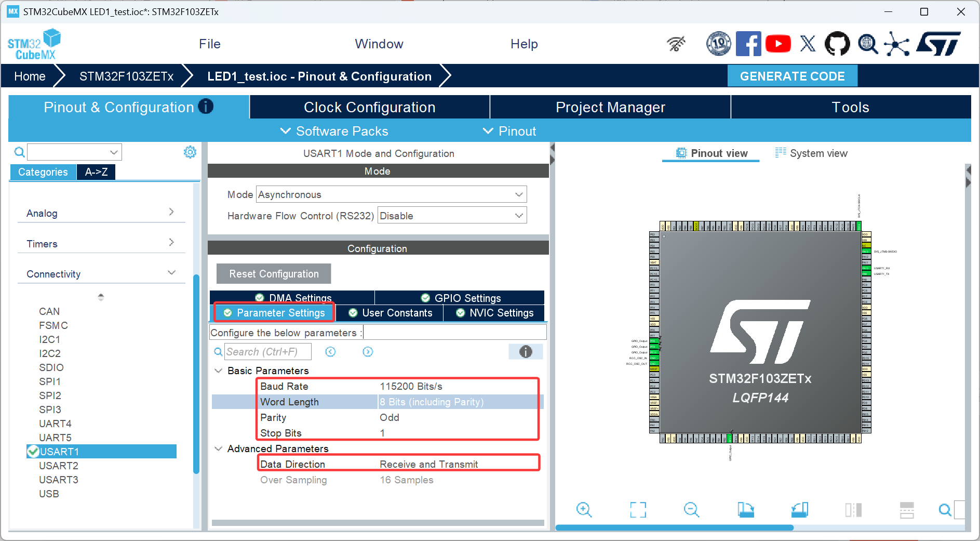
Task: Zoom out of the pinout view
Action: (x=691, y=510)
